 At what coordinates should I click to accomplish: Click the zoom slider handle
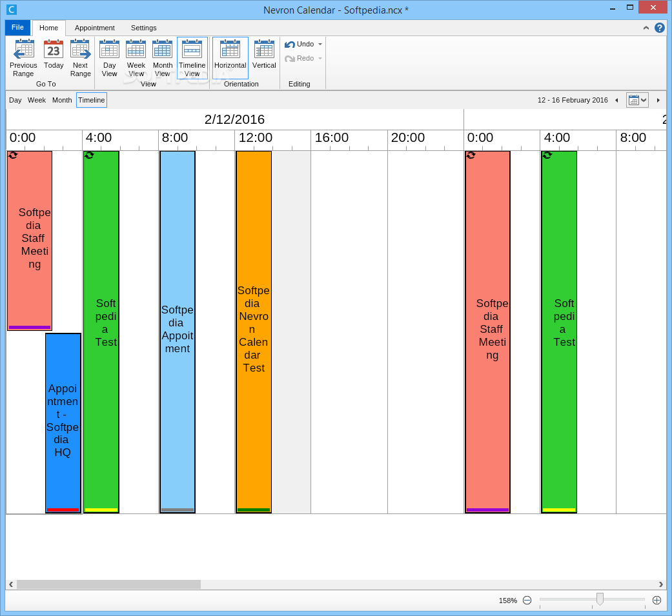pyautogui.click(x=600, y=599)
